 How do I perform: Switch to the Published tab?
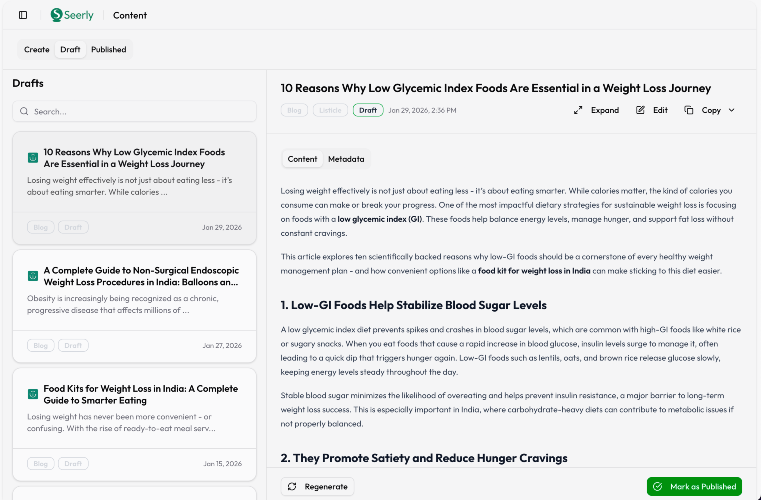click(x=109, y=49)
